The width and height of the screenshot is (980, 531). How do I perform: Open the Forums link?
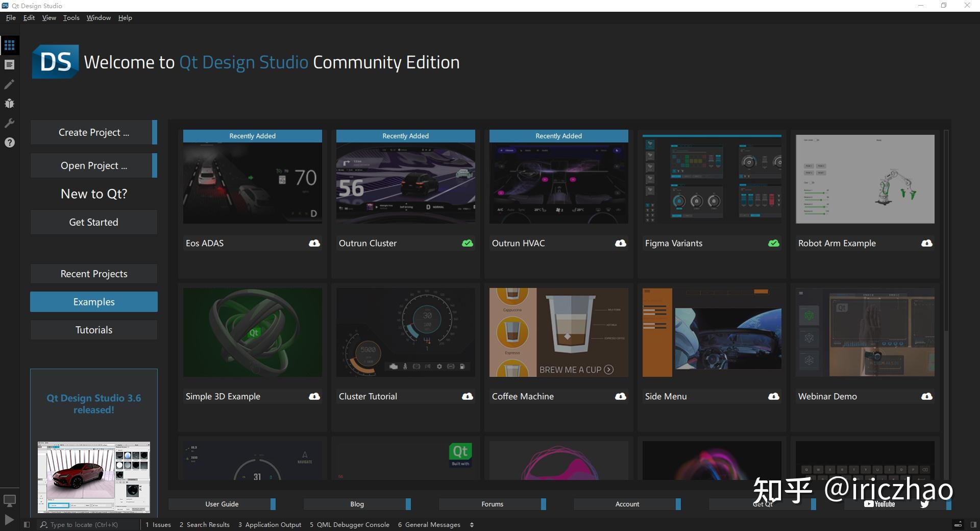coord(493,504)
